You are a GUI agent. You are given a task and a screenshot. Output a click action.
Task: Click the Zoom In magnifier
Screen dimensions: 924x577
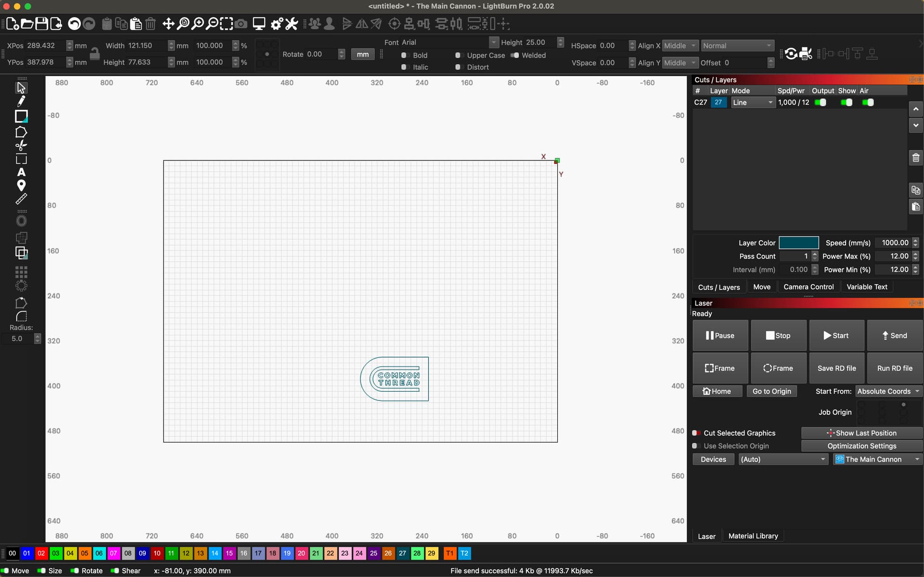(x=198, y=24)
